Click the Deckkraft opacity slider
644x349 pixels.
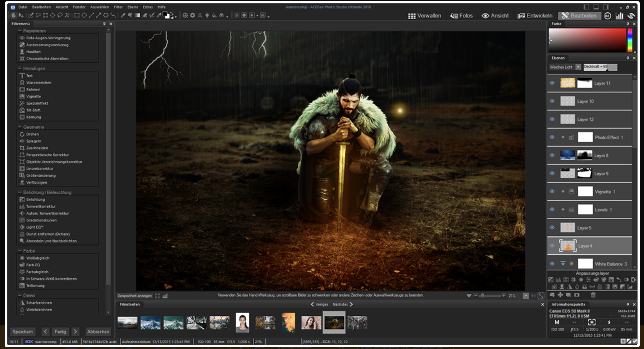click(x=600, y=67)
